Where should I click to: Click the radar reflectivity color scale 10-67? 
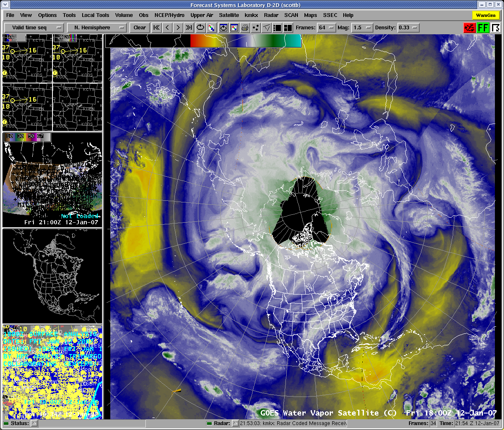point(27,136)
